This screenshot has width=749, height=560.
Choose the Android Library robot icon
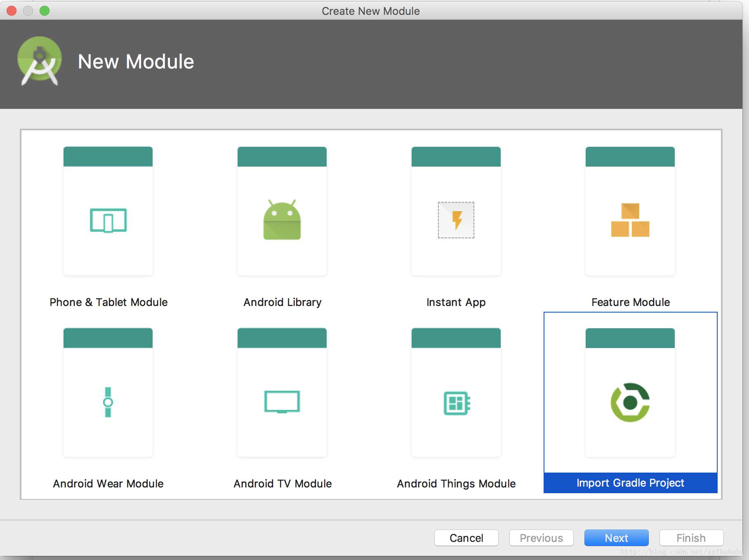point(282,219)
